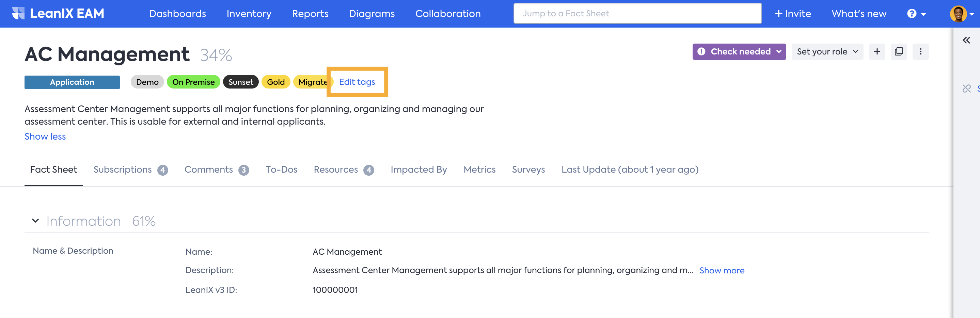The width and height of the screenshot is (980, 318).
Task: Expand the avatar dropdown arrow
Action: (x=971, y=14)
